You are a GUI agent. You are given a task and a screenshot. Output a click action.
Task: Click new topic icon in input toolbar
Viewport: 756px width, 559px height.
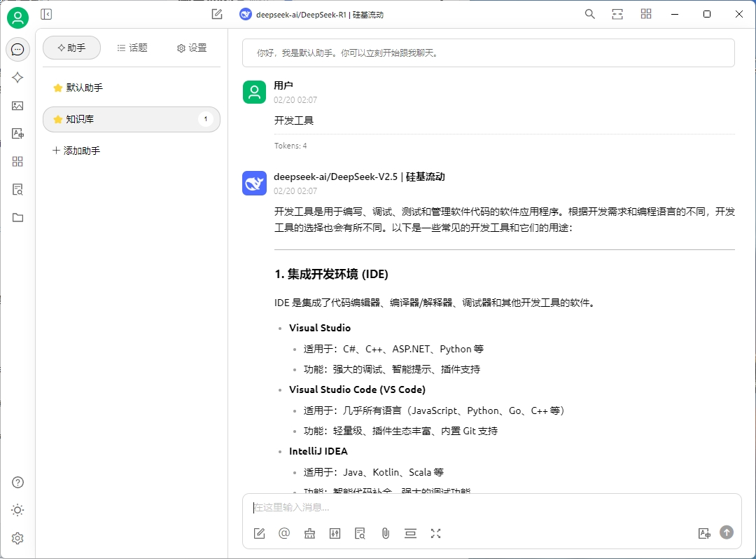click(260, 534)
